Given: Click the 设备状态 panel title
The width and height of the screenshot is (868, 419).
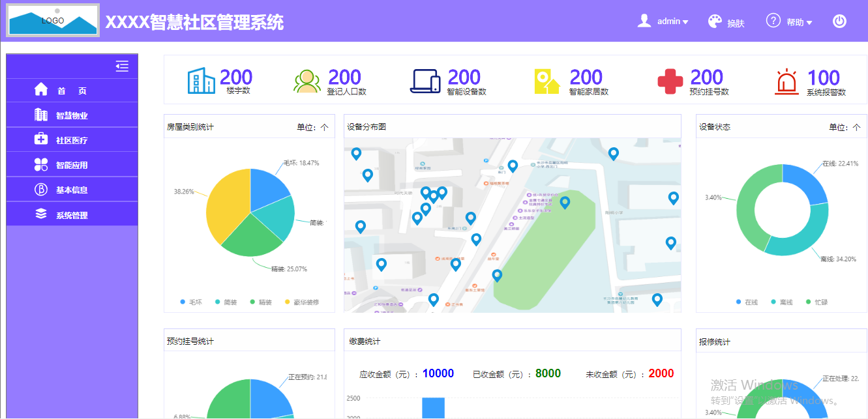Looking at the screenshot, I should (x=715, y=126).
